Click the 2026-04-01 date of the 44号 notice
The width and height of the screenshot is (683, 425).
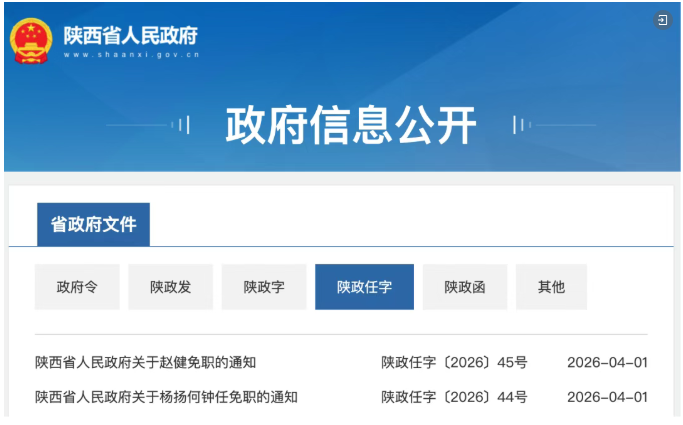pyautogui.click(x=607, y=397)
